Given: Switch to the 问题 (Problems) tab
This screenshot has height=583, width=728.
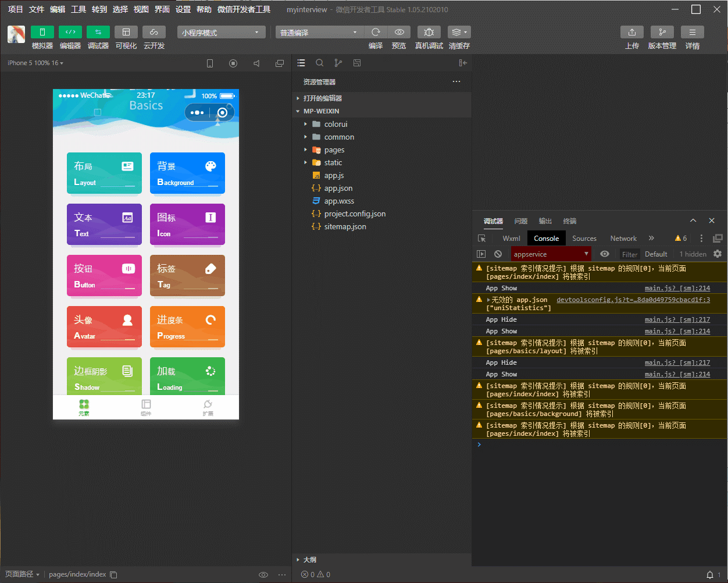Looking at the screenshot, I should tap(521, 221).
